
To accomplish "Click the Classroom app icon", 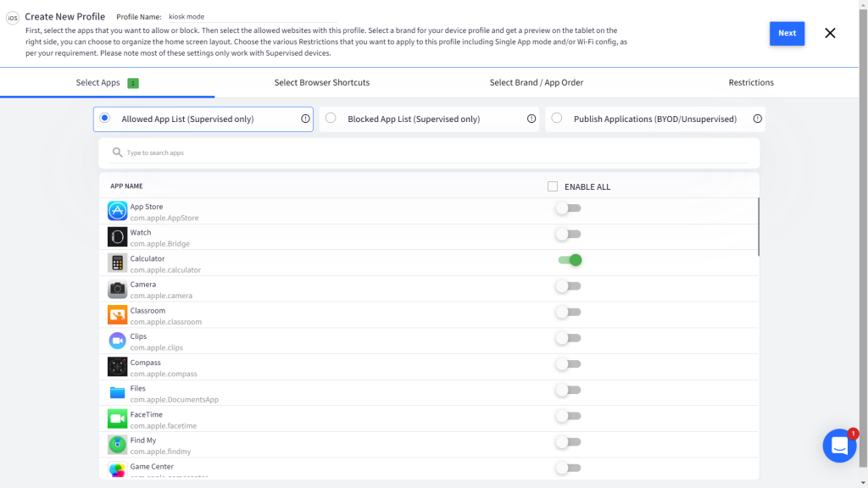I will (117, 315).
